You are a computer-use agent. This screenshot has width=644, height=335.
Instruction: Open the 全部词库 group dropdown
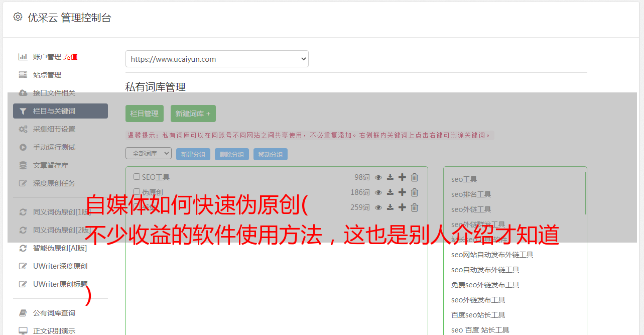(x=149, y=154)
